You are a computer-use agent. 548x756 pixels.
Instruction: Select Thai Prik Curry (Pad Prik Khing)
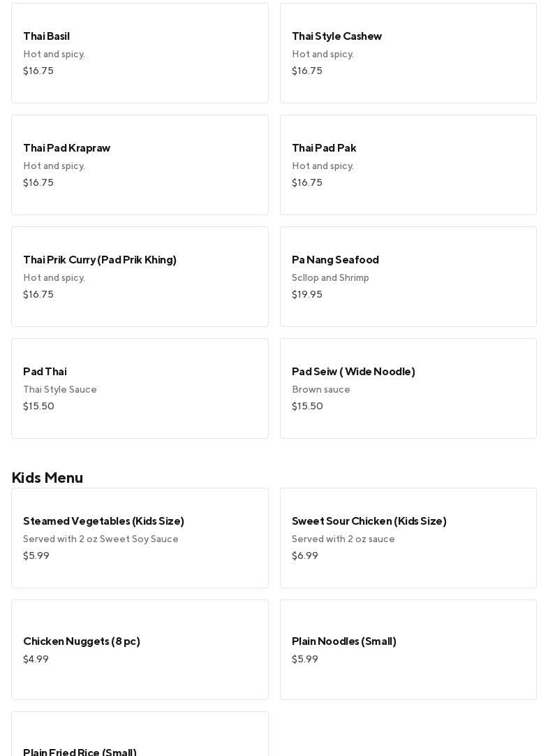pyautogui.click(x=140, y=277)
